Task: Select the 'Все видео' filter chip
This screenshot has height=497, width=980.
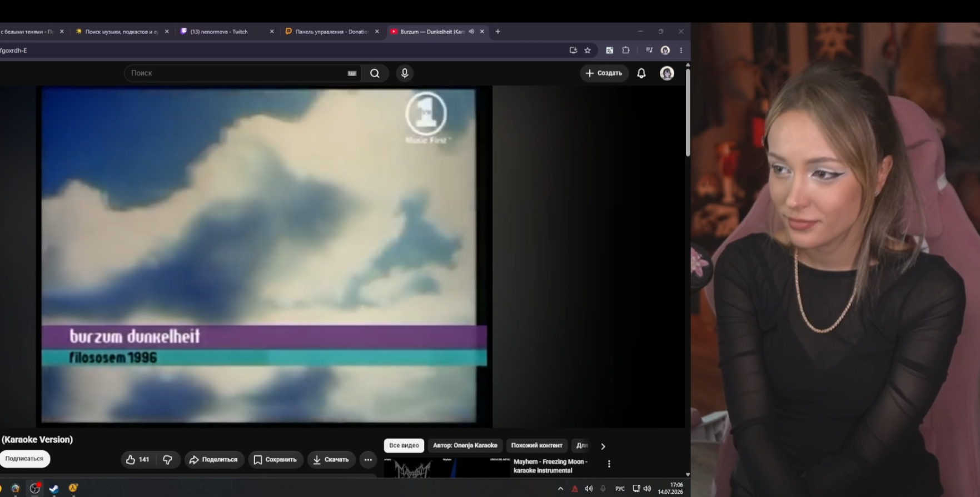Action: [x=404, y=445]
